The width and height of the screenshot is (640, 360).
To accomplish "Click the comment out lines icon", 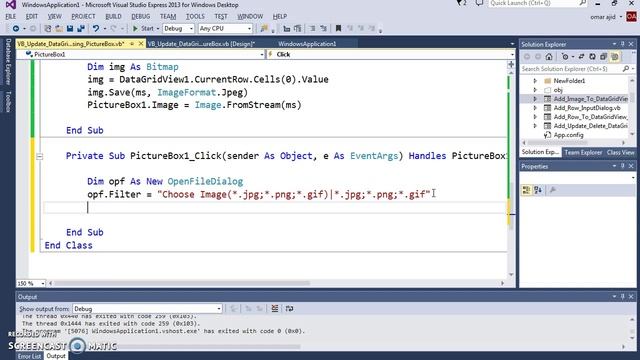I will [x=312, y=29].
